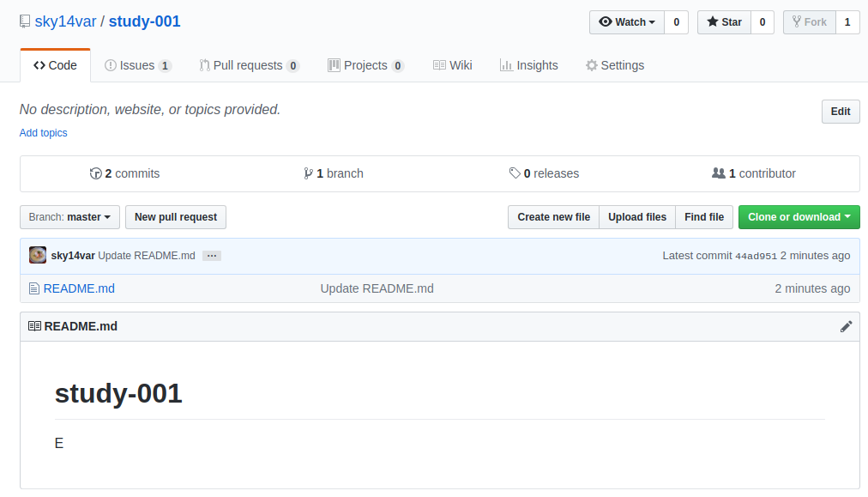Click the fork icon on Fork button
The width and height of the screenshot is (868, 497).
coord(797,21)
